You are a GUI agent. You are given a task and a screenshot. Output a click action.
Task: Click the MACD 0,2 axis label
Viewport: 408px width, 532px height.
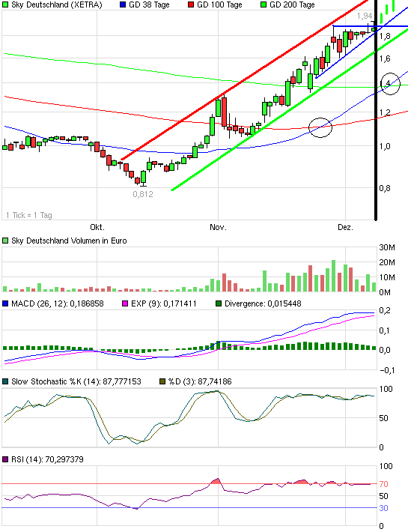point(385,310)
